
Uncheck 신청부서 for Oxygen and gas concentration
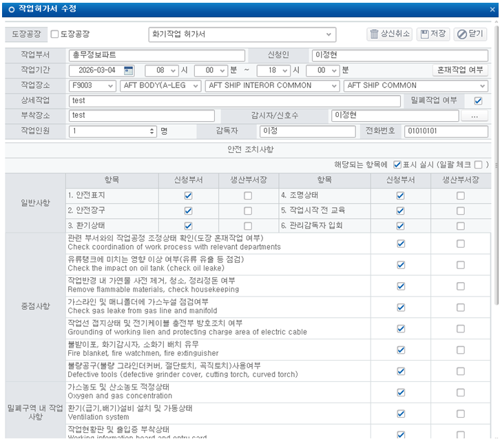click(401, 392)
